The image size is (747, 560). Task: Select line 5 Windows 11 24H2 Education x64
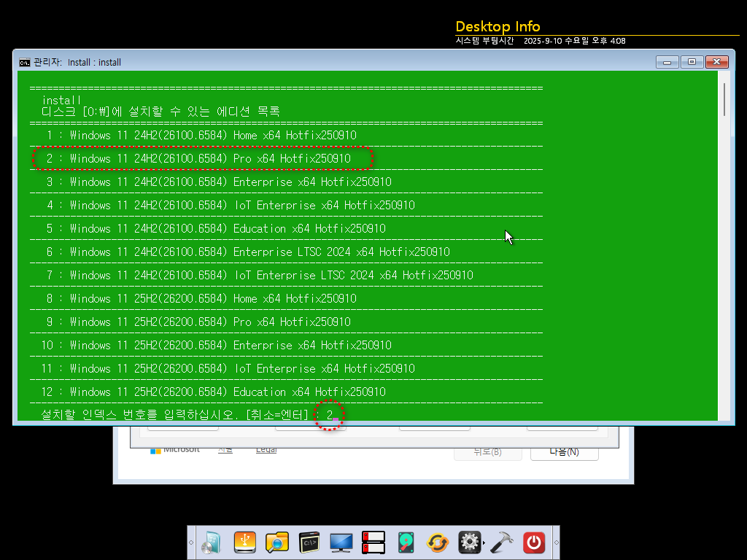(216, 228)
